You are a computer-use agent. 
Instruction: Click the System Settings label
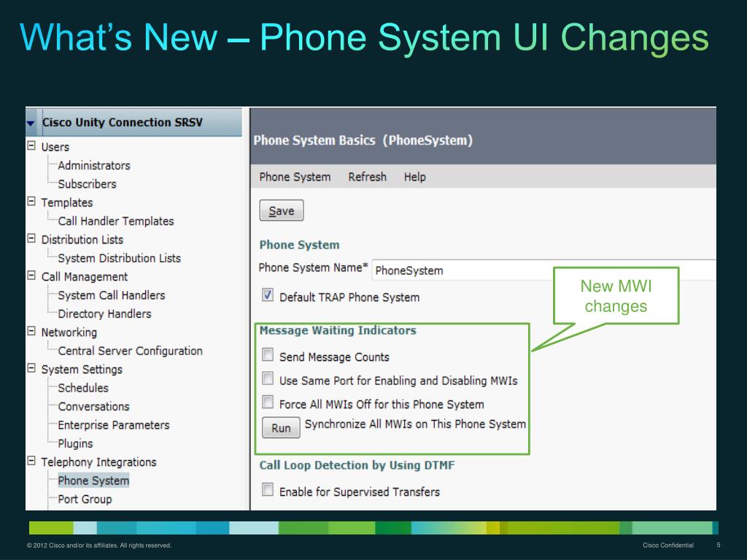pos(82,370)
